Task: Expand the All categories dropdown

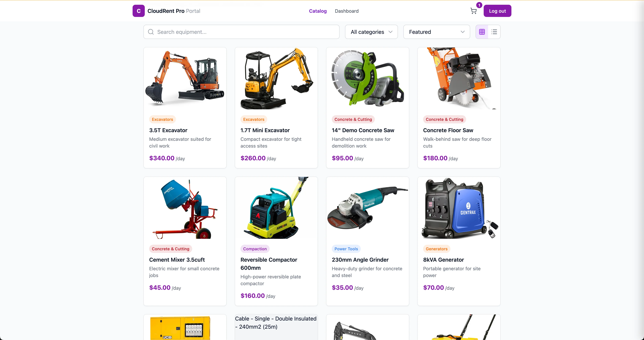Action: (x=371, y=32)
